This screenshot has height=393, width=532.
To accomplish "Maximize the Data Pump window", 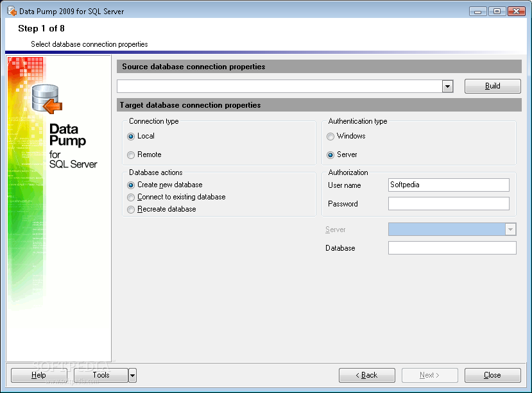I will pos(497,11).
